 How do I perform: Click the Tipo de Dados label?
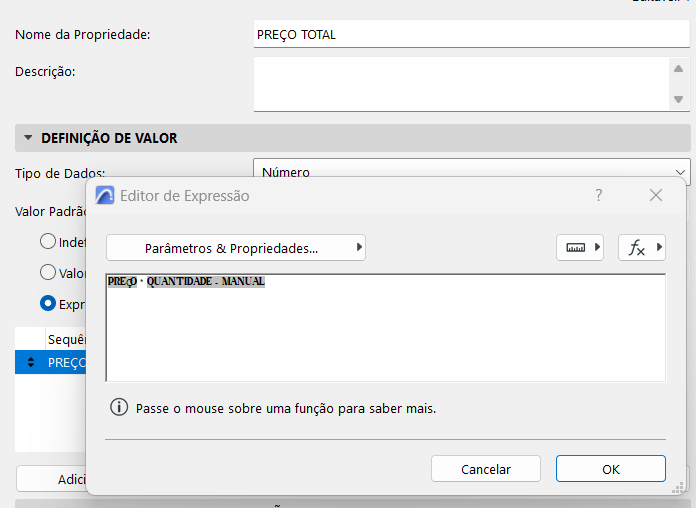pyautogui.click(x=60, y=173)
